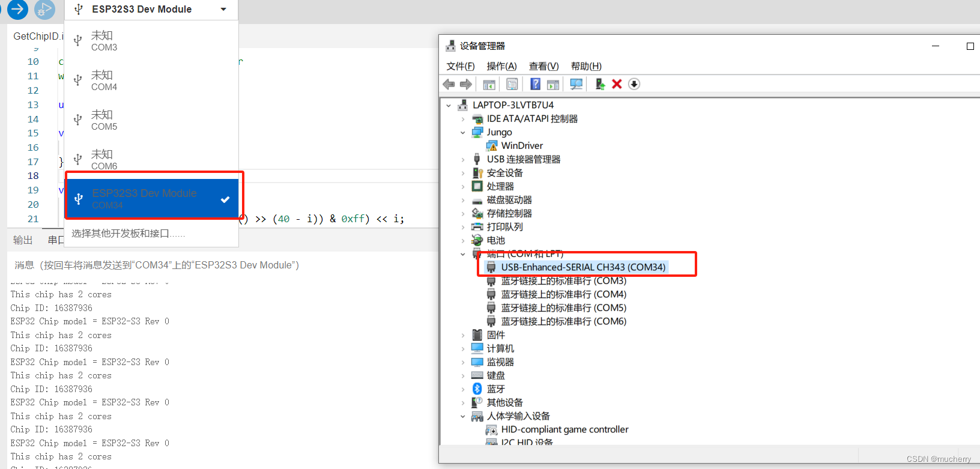980x469 pixels.
Task: Select 蓝牙链接上的标准串行 (COM3) device
Action: tap(563, 281)
